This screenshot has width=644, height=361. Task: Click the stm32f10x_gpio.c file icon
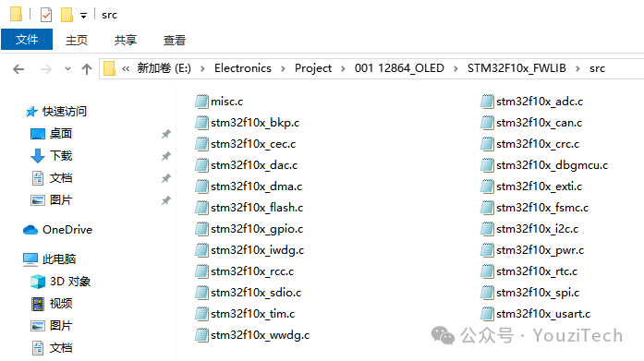tap(201, 229)
